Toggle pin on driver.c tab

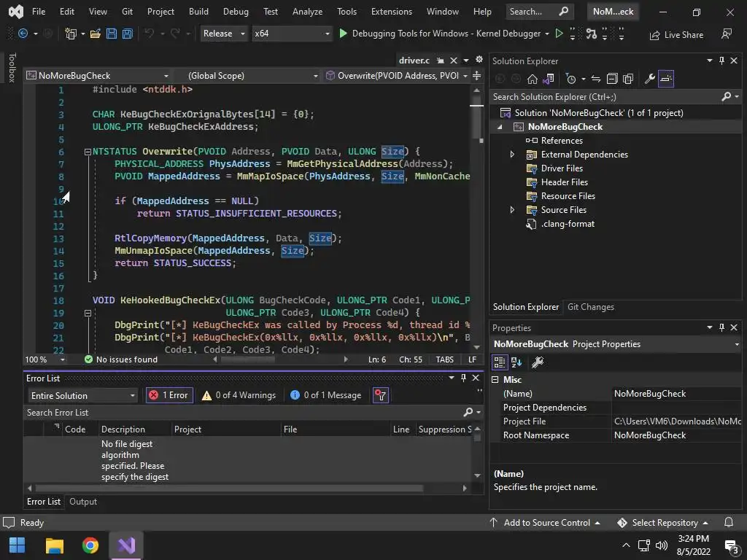[x=440, y=61]
